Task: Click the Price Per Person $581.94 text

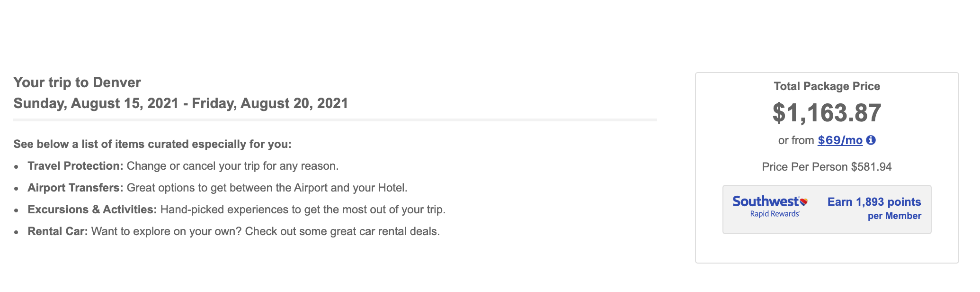Action: point(827,167)
